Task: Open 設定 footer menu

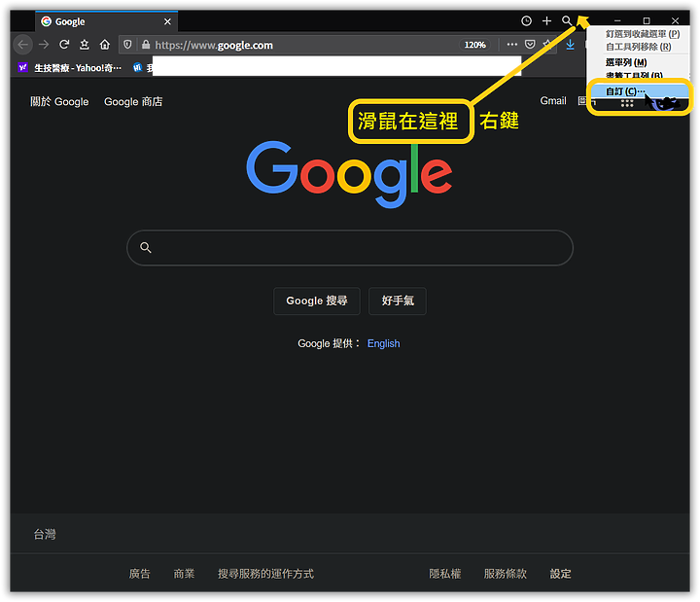Action: 560,574
